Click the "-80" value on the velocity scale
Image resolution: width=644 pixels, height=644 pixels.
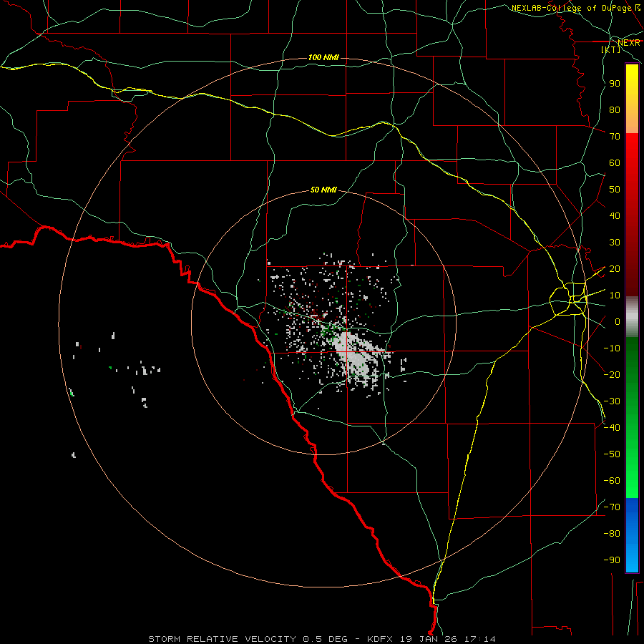[612, 534]
